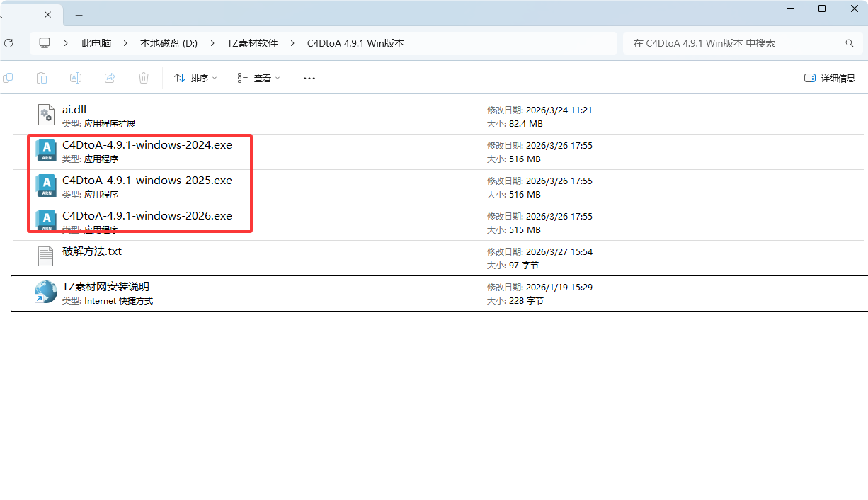The height and width of the screenshot is (500, 868).
Task: Expand chevron after 本地磁盘 (D:)
Action: coord(212,43)
